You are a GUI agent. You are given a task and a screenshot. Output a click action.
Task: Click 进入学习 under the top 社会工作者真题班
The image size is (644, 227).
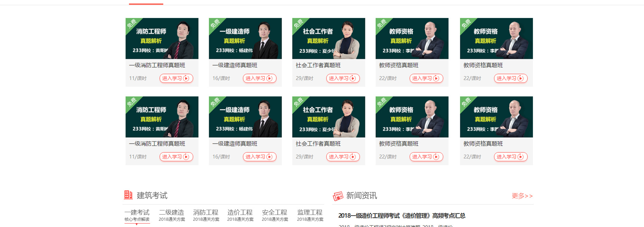(x=343, y=78)
